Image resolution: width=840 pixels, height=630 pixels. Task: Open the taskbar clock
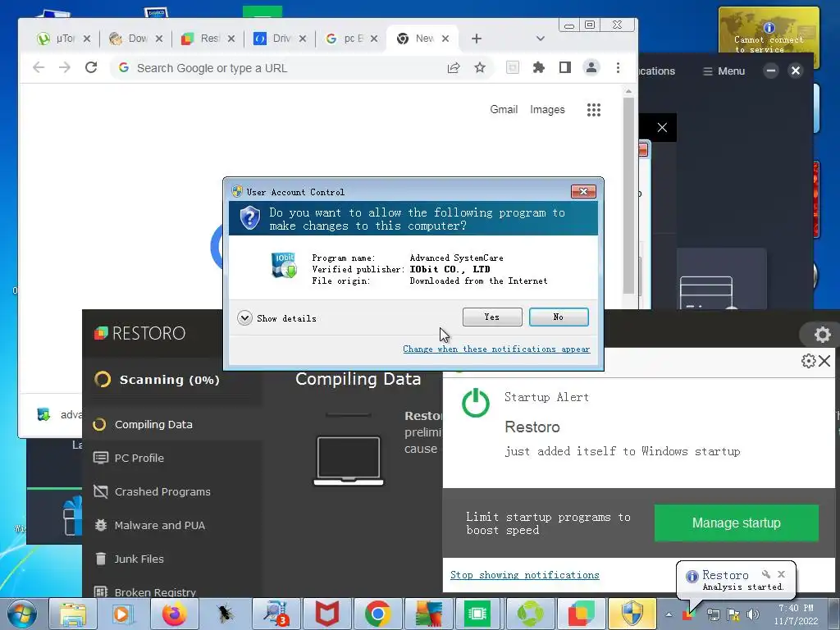click(x=796, y=614)
